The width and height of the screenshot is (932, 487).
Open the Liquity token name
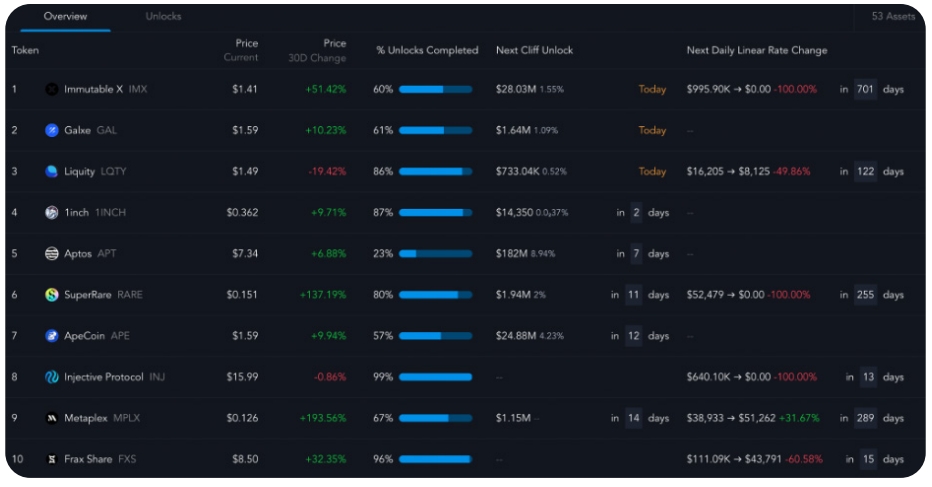[80, 171]
